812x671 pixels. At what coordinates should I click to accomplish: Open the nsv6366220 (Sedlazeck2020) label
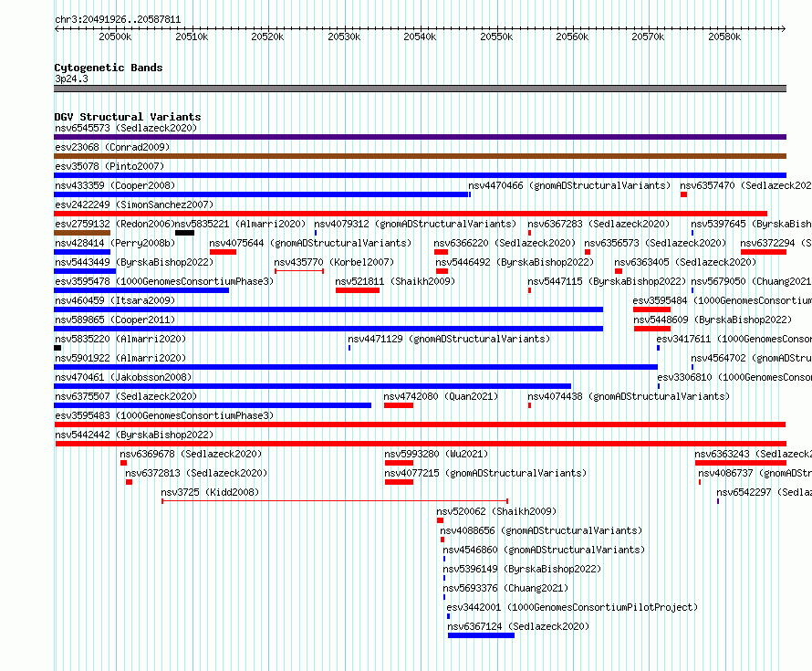coord(505,243)
